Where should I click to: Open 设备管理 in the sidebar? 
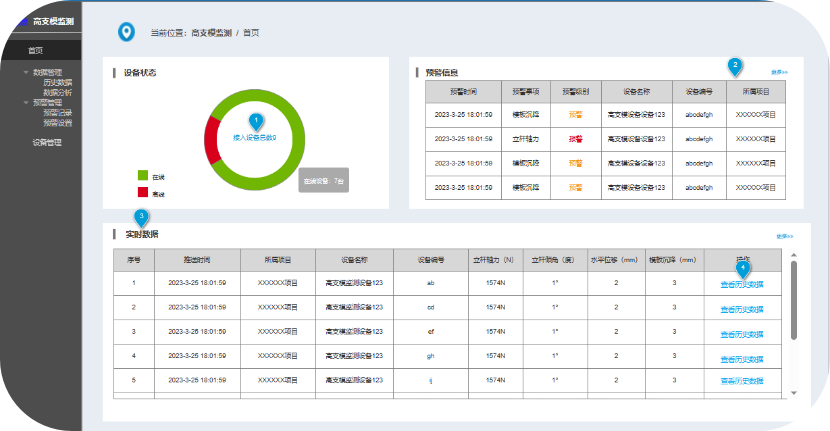tap(47, 143)
